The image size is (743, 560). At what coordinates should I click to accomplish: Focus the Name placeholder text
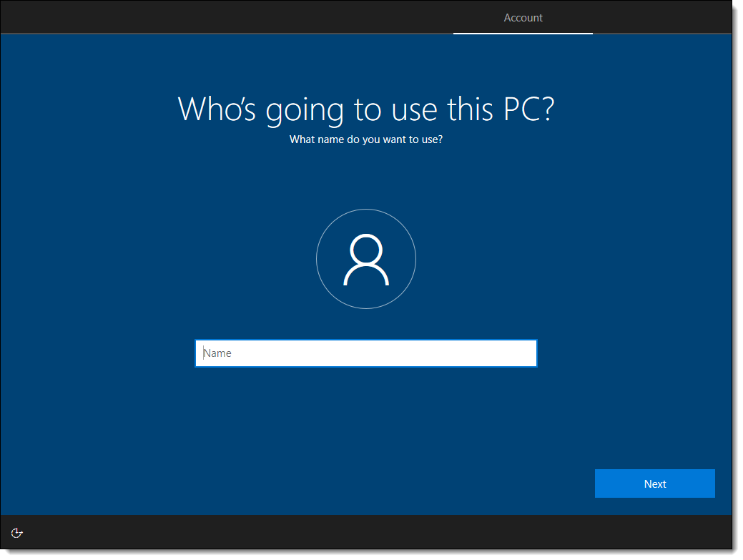(218, 353)
